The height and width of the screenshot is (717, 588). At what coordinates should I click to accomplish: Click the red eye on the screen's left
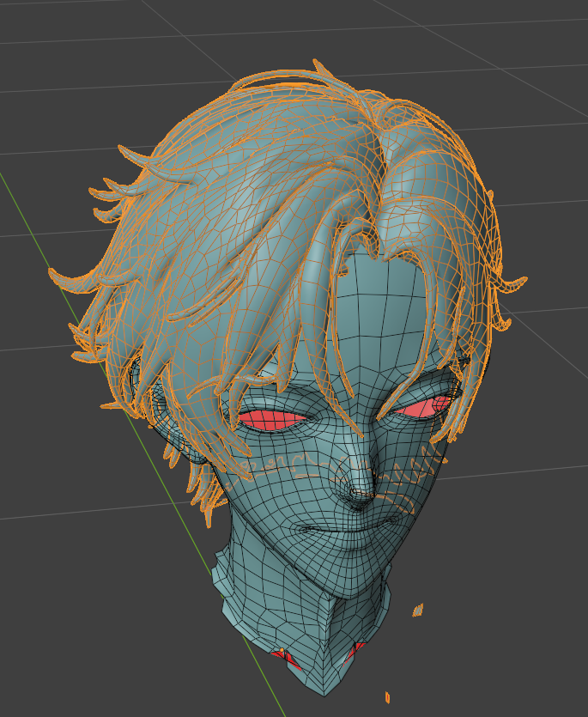click(x=269, y=420)
